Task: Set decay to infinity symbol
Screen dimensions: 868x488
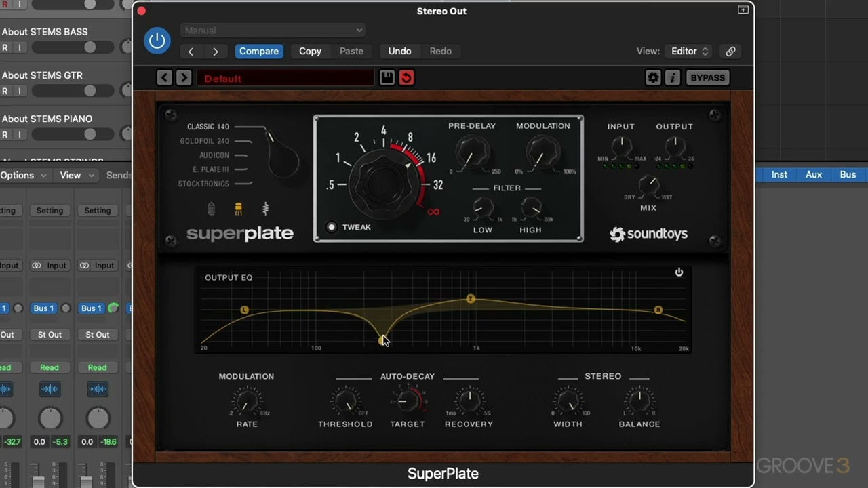Action: pos(433,212)
